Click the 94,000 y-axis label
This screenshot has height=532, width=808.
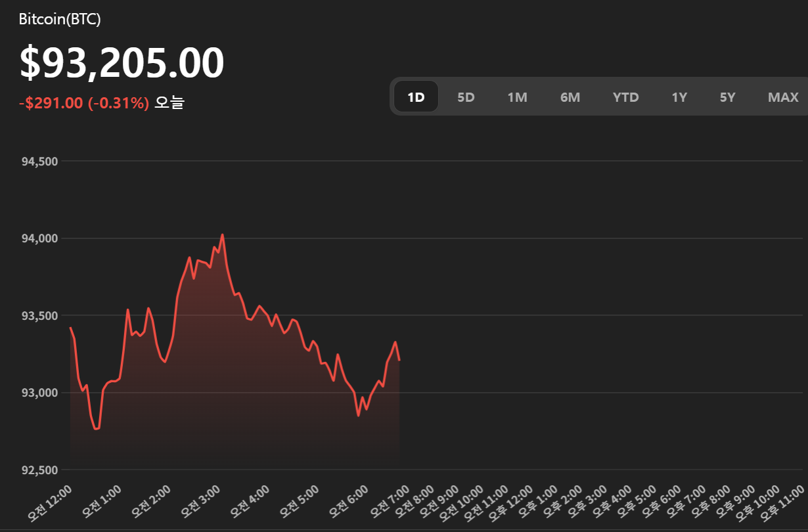[x=41, y=238]
